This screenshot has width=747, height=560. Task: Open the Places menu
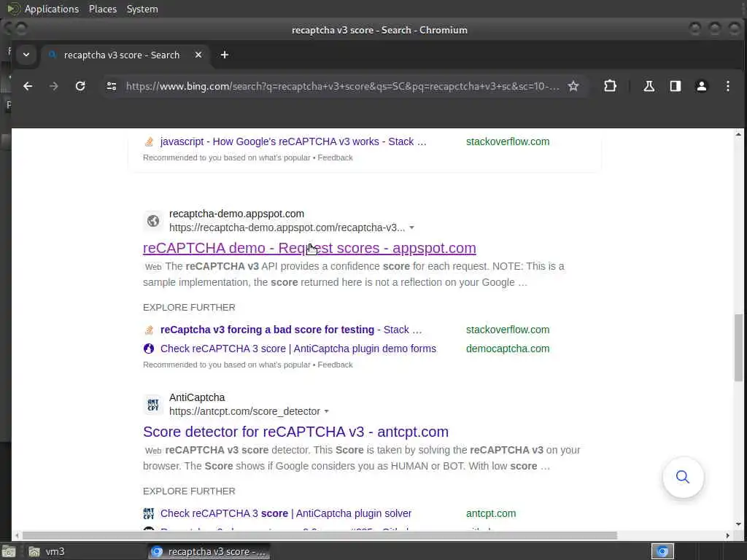(x=102, y=9)
